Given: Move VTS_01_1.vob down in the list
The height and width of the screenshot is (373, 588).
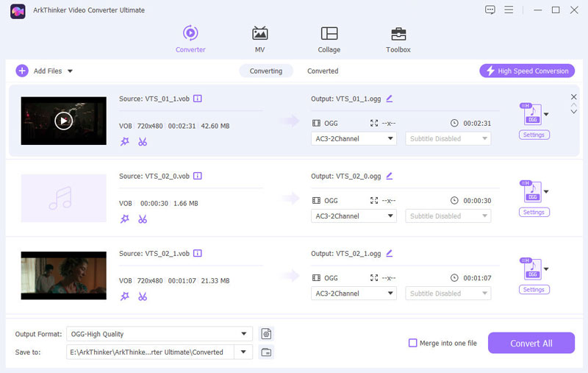Looking at the screenshot, I should 574,112.
